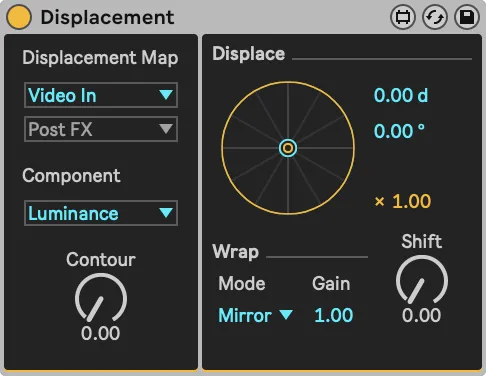Click the hot-swap preset icon
Screen dimensions: 486x376
pyautogui.click(x=435, y=17)
